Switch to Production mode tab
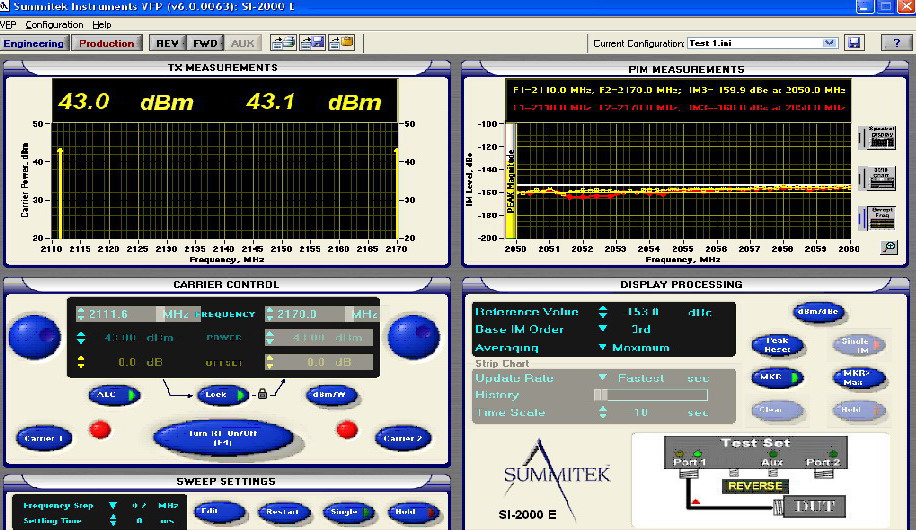This screenshot has width=916, height=530. pos(107,43)
